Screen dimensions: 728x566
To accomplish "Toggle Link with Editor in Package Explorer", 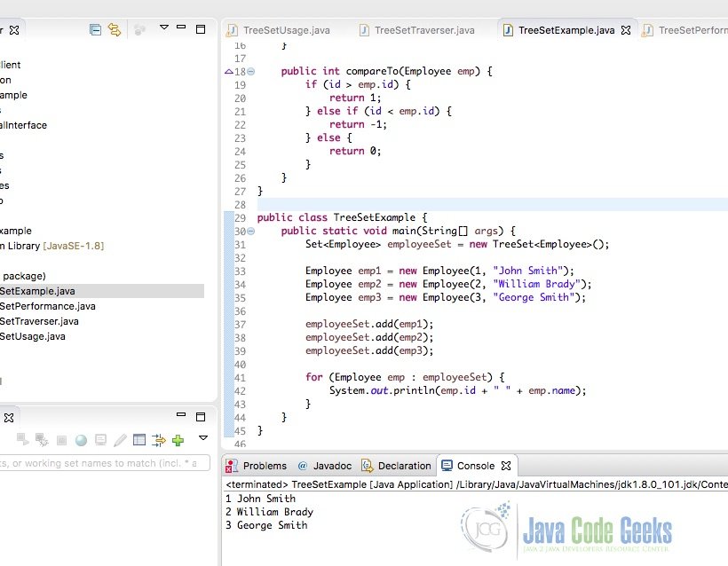I will point(114,28).
